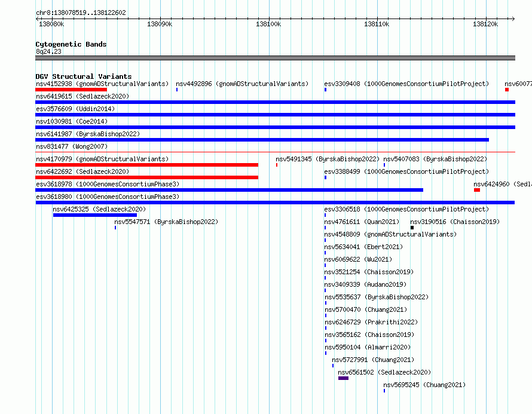Viewport: 532px width, 414px height.
Task: Select nsv3521254 (Chaisson2019) label
Action: pyautogui.click(x=369, y=272)
